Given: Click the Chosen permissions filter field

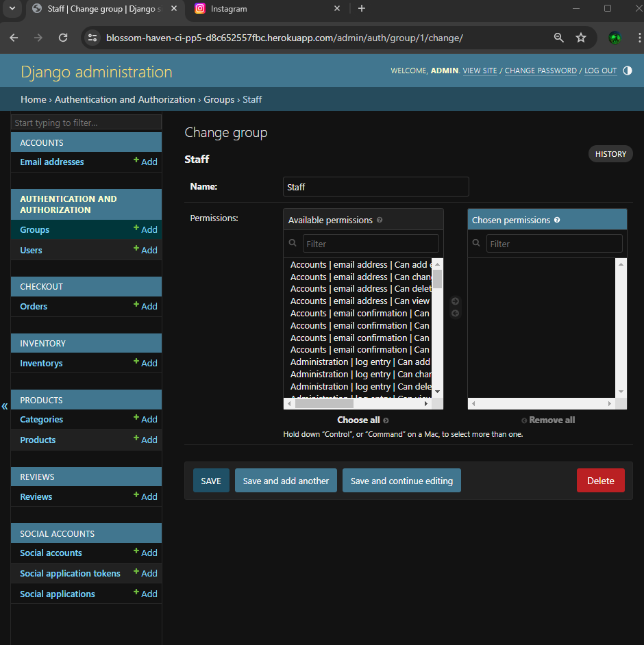Looking at the screenshot, I should (x=554, y=244).
